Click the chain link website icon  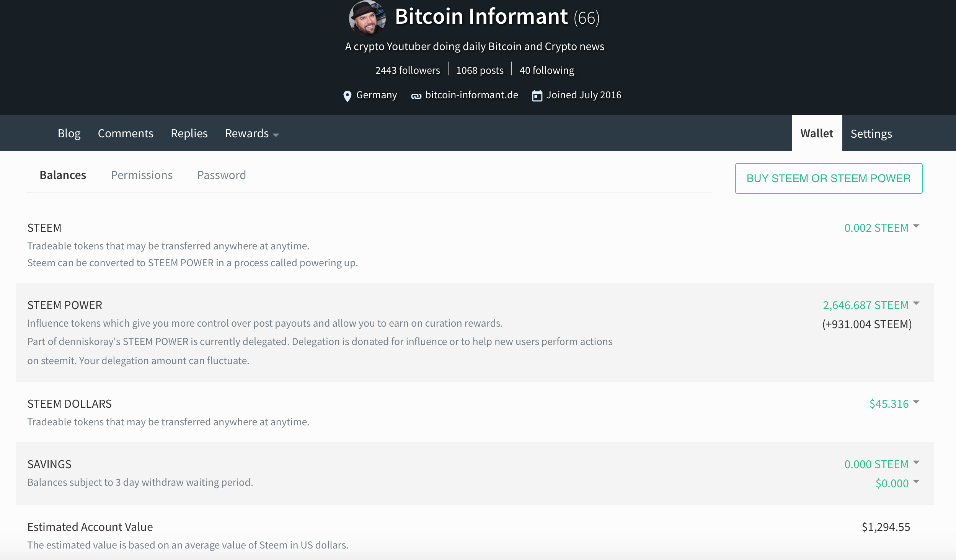(x=416, y=96)
